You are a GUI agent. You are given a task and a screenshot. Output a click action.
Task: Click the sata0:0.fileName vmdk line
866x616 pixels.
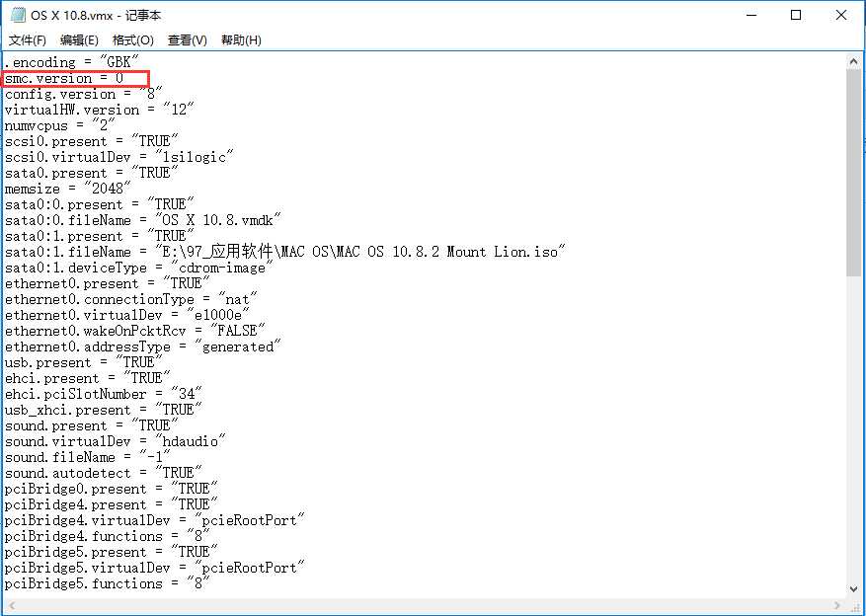coord(143,220)
